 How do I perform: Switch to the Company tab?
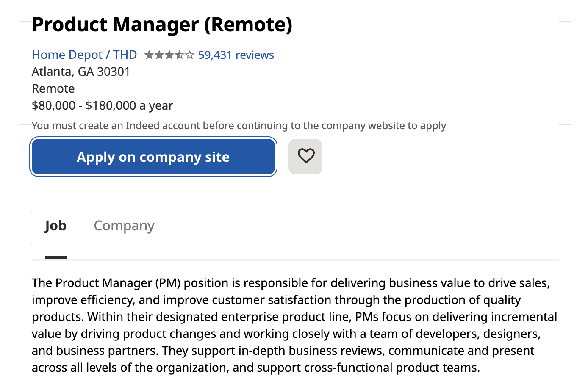click(x=124, y=225)
